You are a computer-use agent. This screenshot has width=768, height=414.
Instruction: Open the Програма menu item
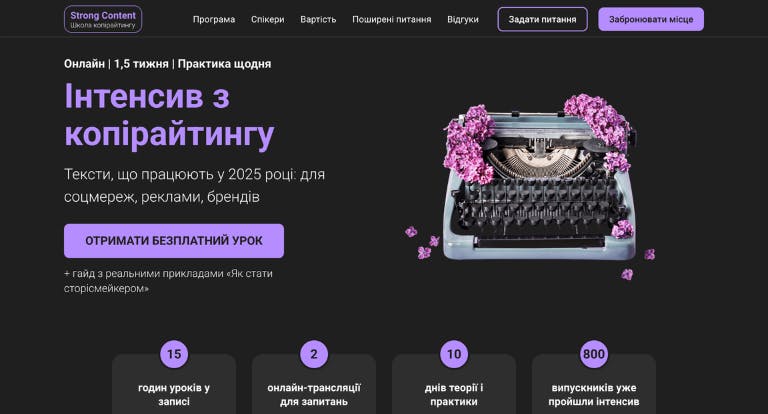[214, 20]
